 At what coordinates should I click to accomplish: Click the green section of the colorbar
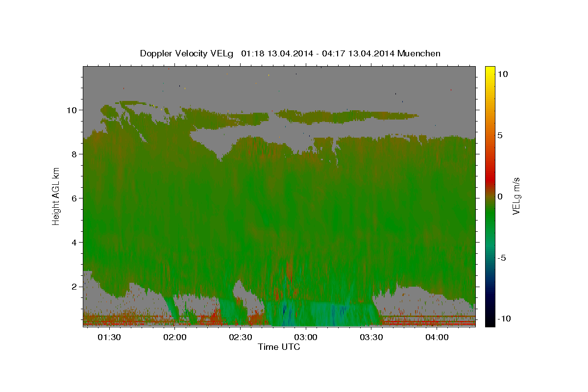coord(490,216)
